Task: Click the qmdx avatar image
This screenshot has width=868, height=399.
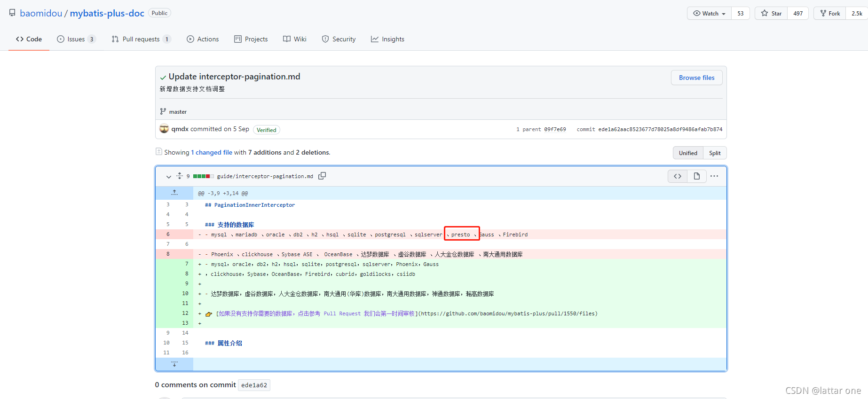Action: (164, 129)
